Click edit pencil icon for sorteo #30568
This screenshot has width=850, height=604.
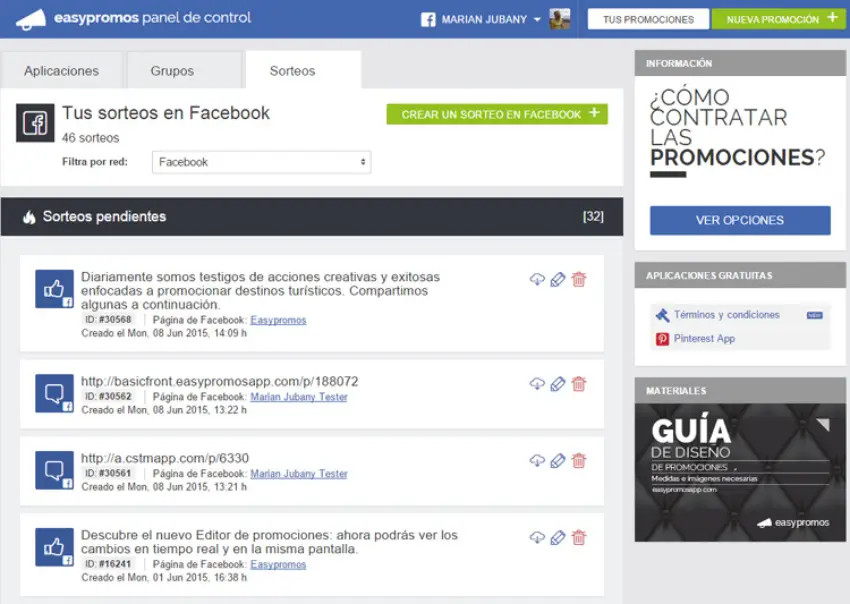point(558,279)
